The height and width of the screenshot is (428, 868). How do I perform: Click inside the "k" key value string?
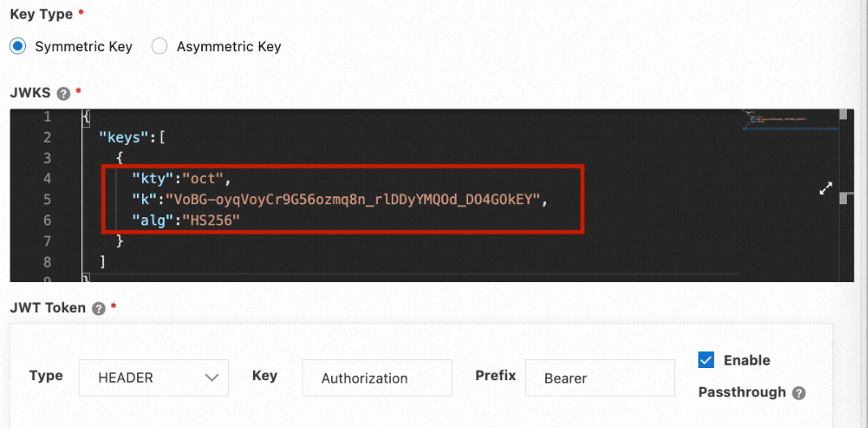[349, 199]
